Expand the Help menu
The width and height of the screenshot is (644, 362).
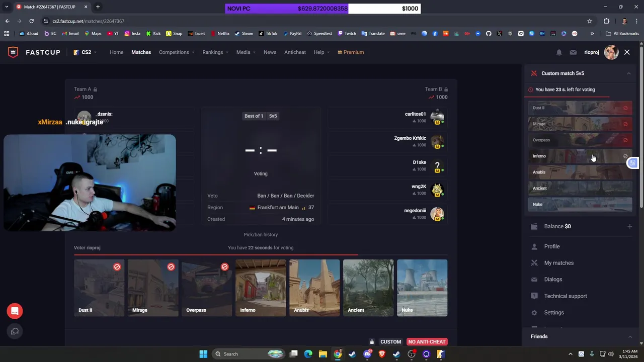point(322,52)
